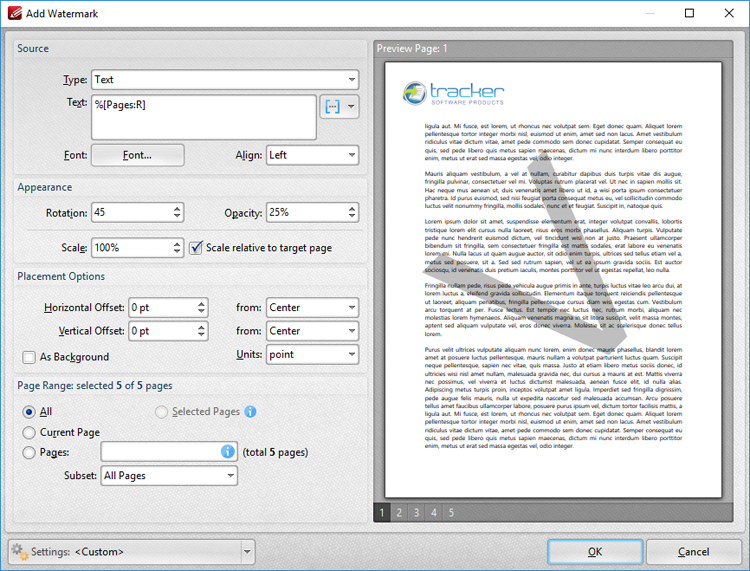Click the page preview thumbnail
Viewport: 750px width, 571px height.
click(553, 280)
